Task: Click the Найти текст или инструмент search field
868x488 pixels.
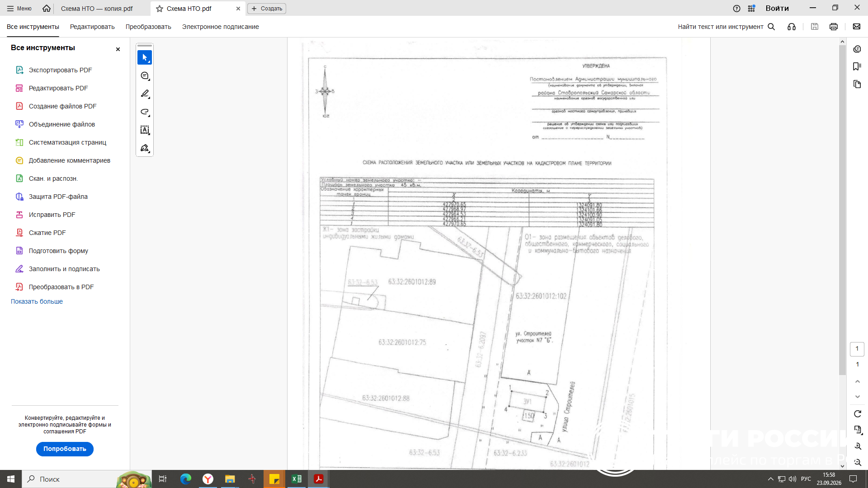Action: [726, 27]
